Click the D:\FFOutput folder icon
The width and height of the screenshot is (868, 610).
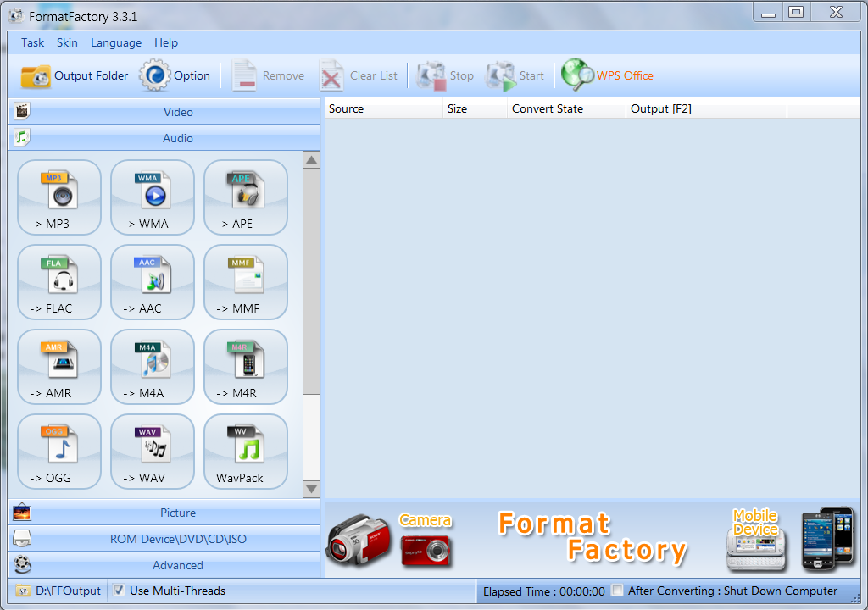click(23, 591)
